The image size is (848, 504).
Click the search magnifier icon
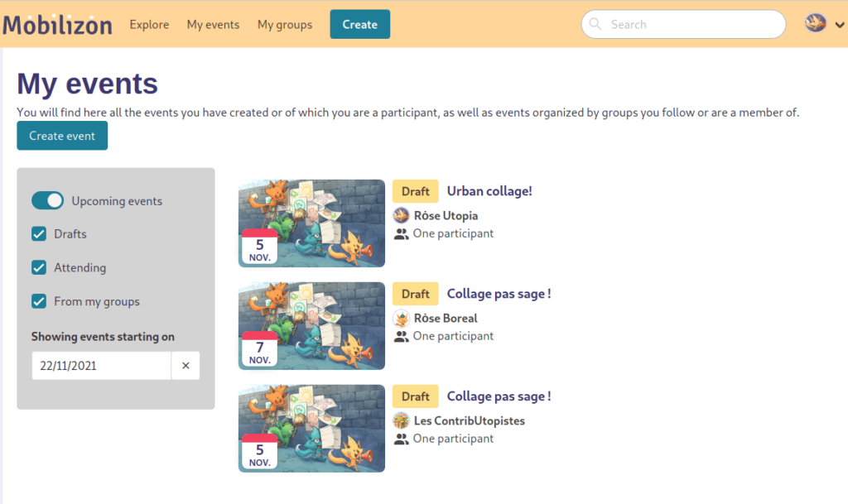(x=596, y=25)
